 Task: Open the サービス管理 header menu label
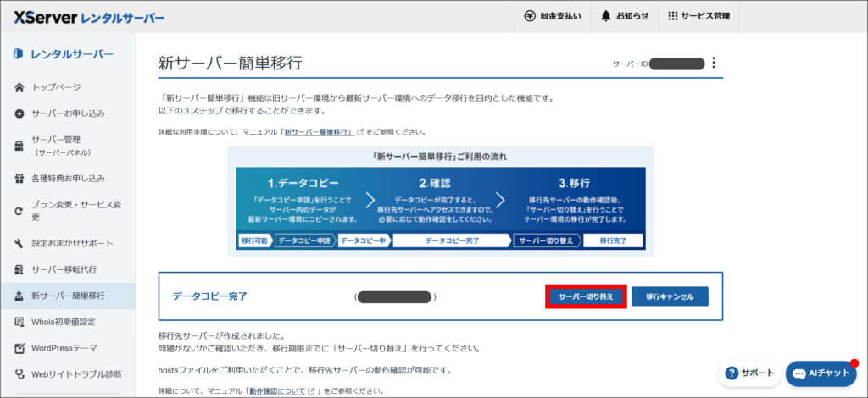point(705,16)
